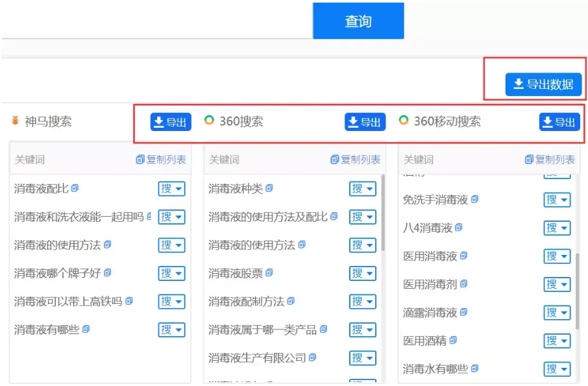Screen dimensions: 588x386
Task: Open the 搜 dropdown for 八4消毒液
Action: pyautogui.click(x=557, y=228)
